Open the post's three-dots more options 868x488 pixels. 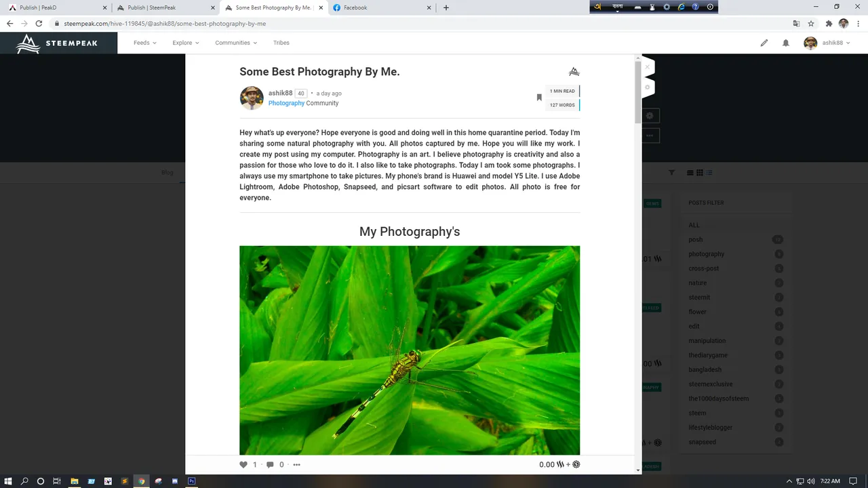(296, 464)
